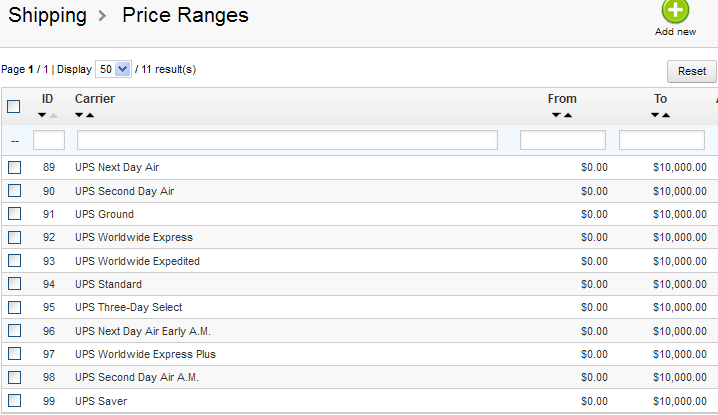718x415 pixels.
Task: Click Price Ranges page title
Action: [185, 15]
